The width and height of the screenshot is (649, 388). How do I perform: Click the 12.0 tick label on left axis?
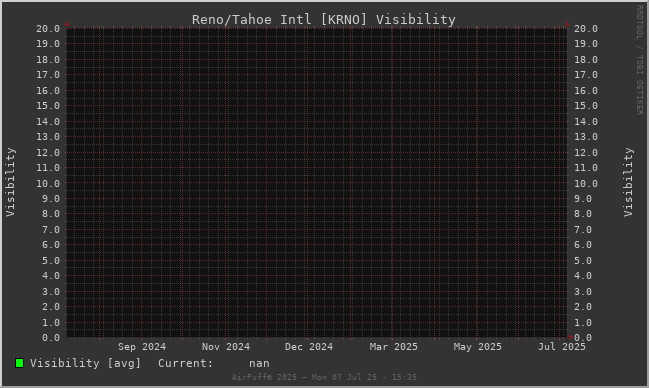click(48, 152)
